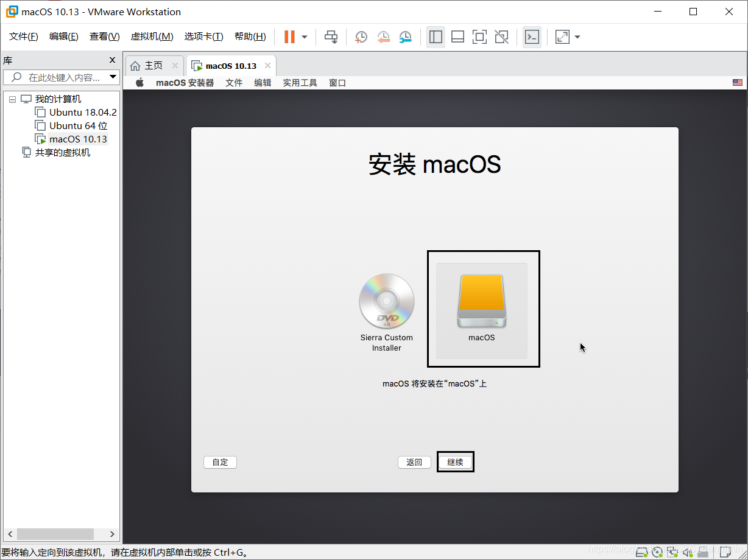This screenshot has height=560, width=748.
Task: Select 我的计算机 in the library
Action: click(57, 99)
